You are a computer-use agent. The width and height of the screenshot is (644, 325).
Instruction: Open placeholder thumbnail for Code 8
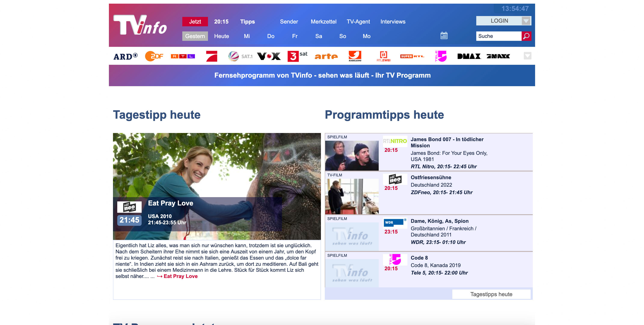(352, 273)
